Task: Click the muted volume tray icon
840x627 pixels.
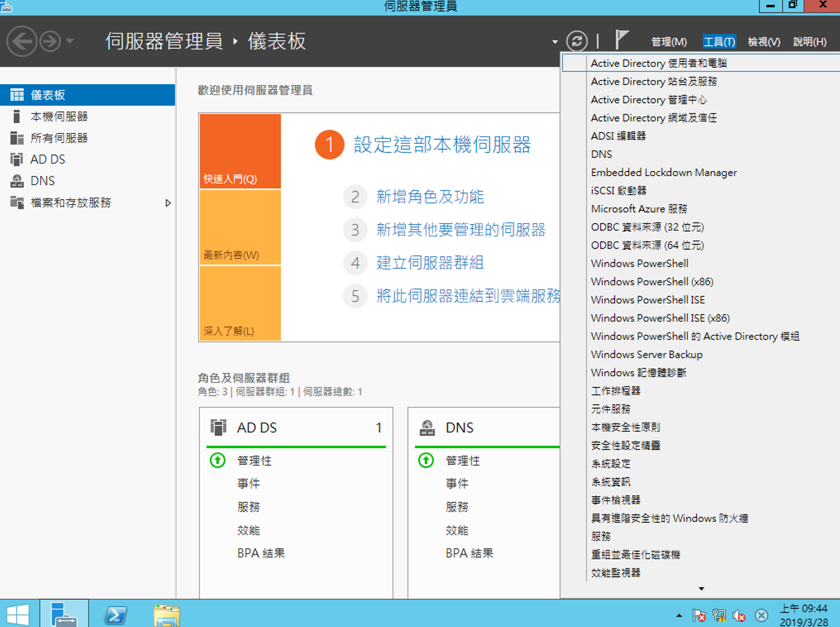Action: point(740,616)
